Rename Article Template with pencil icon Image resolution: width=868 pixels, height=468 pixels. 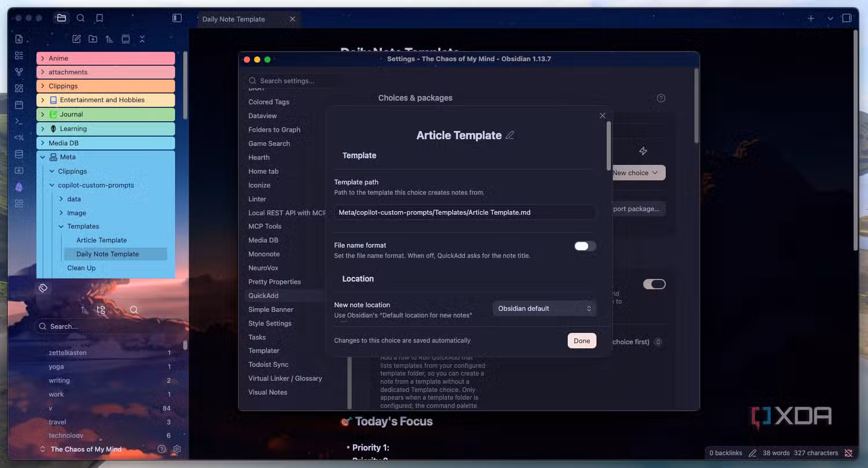coord(509,135)
